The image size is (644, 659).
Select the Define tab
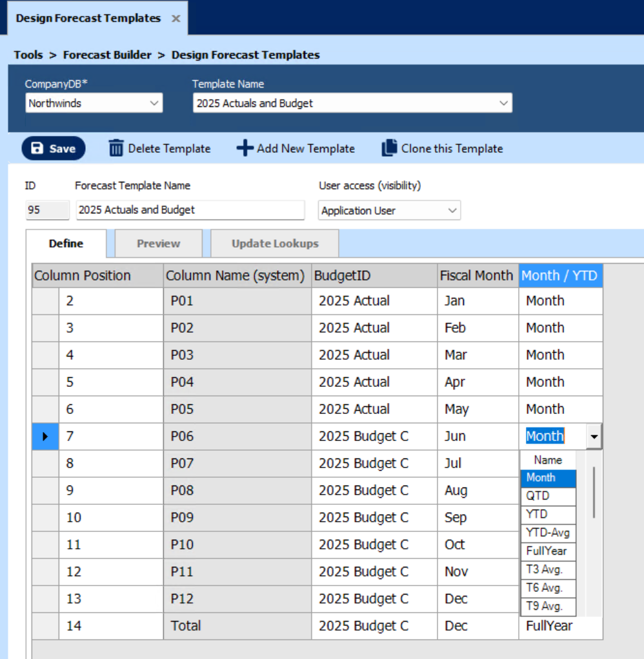pyautogui.click(x=66, y=244)
